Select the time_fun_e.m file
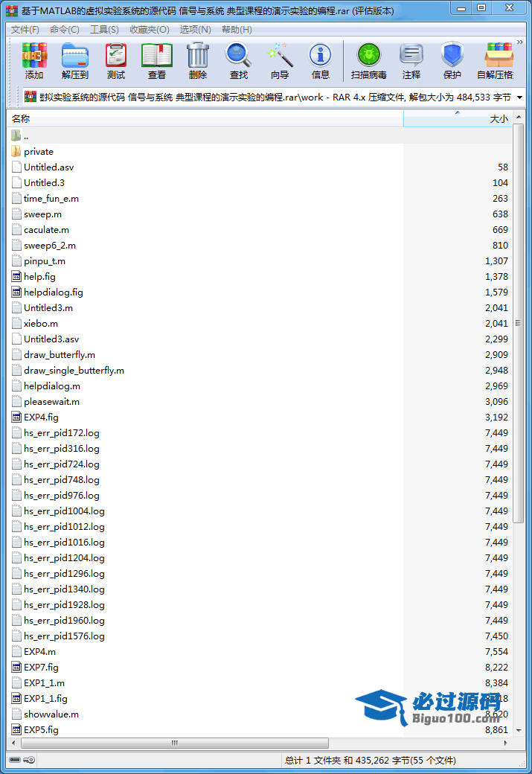532x774 pixels. click(x=51, y=199)
